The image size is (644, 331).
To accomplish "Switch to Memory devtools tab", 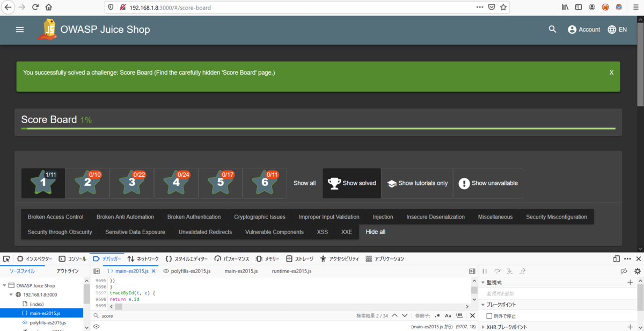I will 268,258.
